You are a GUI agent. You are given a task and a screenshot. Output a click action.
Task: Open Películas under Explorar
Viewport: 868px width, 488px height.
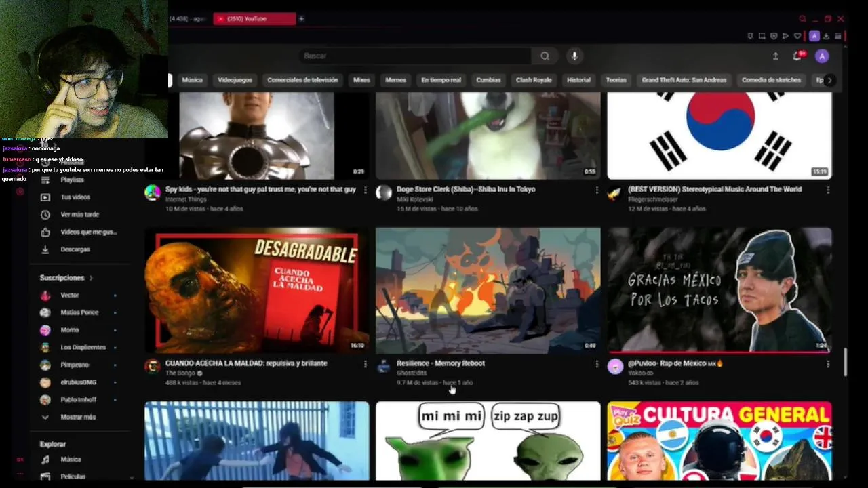coord(73,476)
